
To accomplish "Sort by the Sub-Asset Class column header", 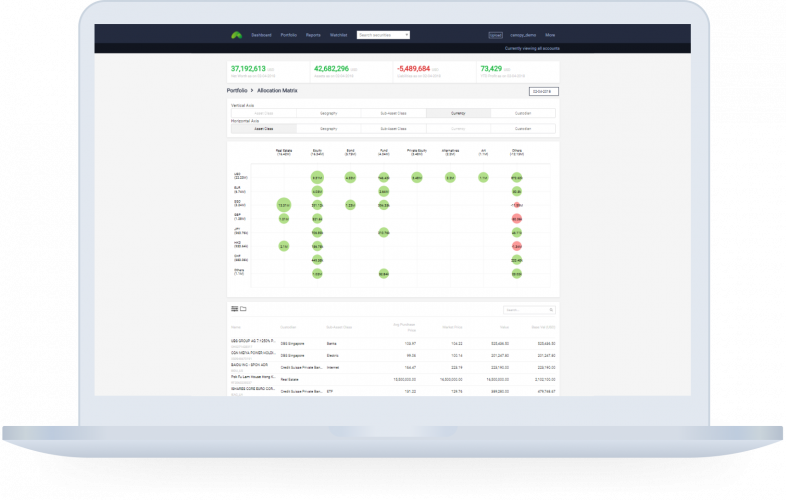I will 339,327.
